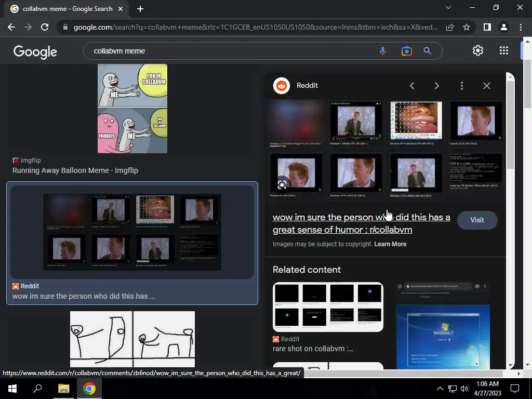The height and width of the screenshot is (399, 532).
Task: Show the next image in preview panel
Action: click(436, 86)
